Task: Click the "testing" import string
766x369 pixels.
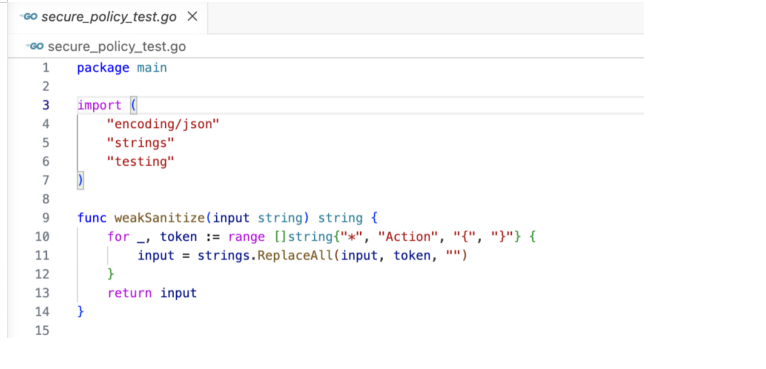Action: coord(141,162)
